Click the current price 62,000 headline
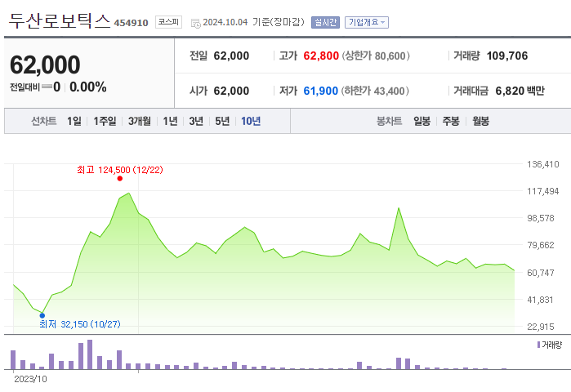The width and height of the screenshot is (571, 392). [x=45, y=65]
